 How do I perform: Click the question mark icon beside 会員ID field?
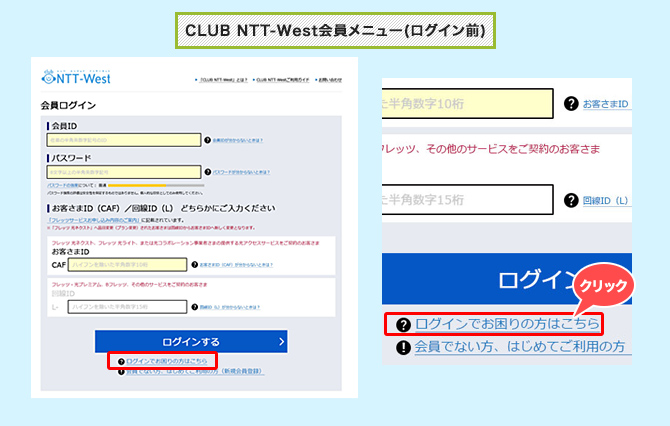[208, 140]
